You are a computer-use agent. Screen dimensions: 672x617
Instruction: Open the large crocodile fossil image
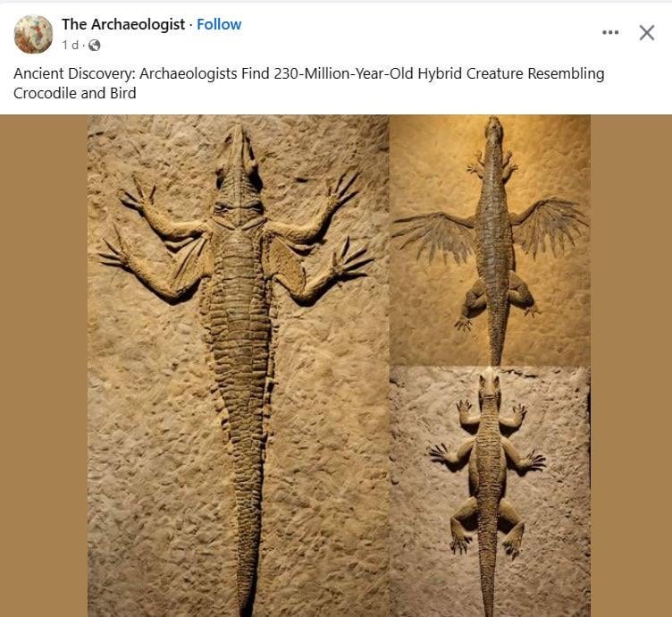click(x=239, y=366)
